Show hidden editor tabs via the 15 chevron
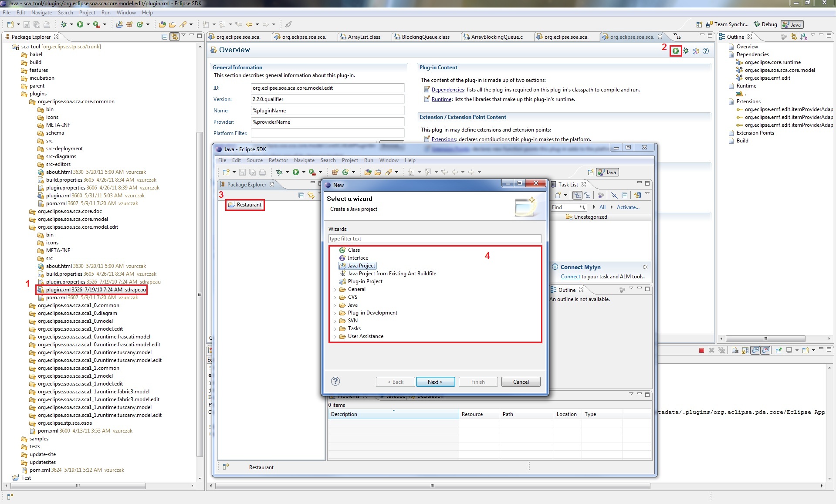The image size is (836, 504). [677, 37]
